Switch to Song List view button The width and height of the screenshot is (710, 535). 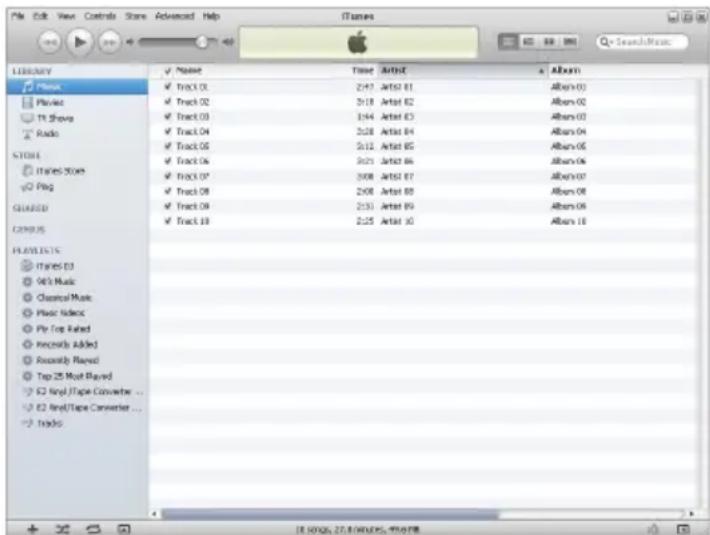click(x=508, y=42)
